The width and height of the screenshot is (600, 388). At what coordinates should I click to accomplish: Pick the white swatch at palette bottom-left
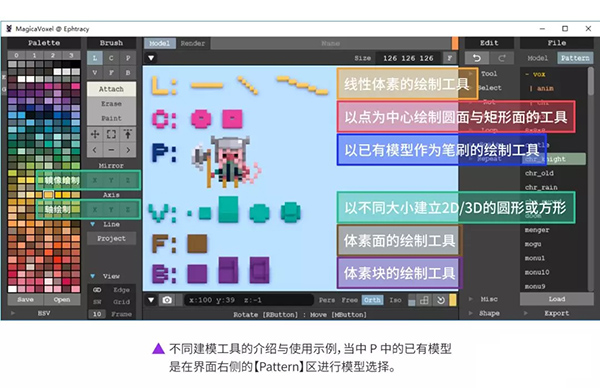click(12, 289)
